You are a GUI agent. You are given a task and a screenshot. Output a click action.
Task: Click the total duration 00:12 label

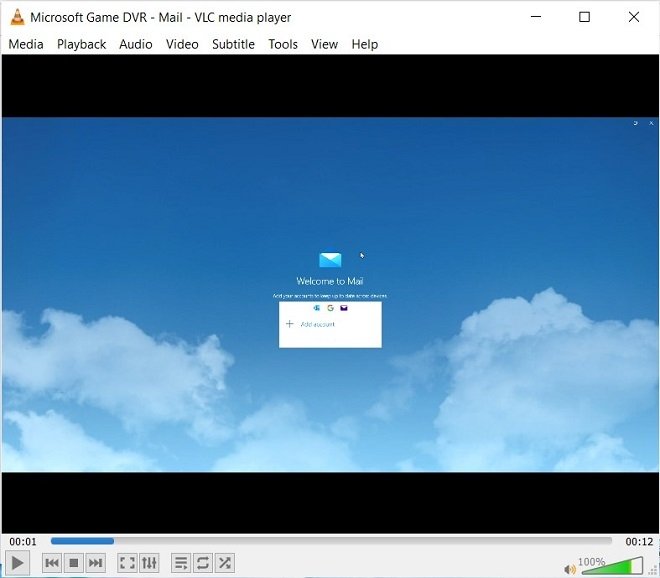[639, 542]
